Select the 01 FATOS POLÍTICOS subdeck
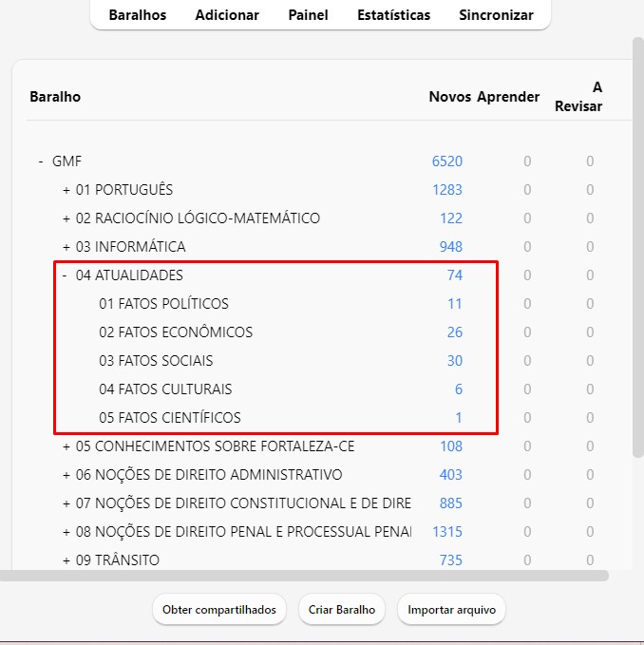 point(163,304)
